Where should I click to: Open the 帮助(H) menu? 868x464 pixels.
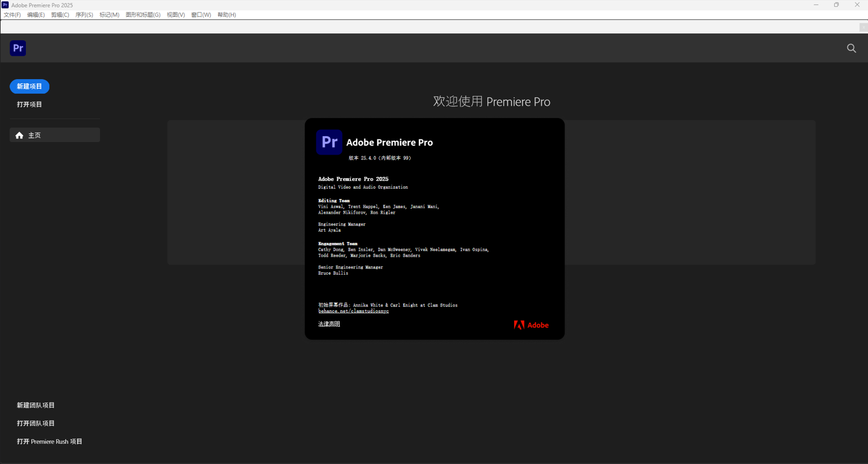click(227, 15)
